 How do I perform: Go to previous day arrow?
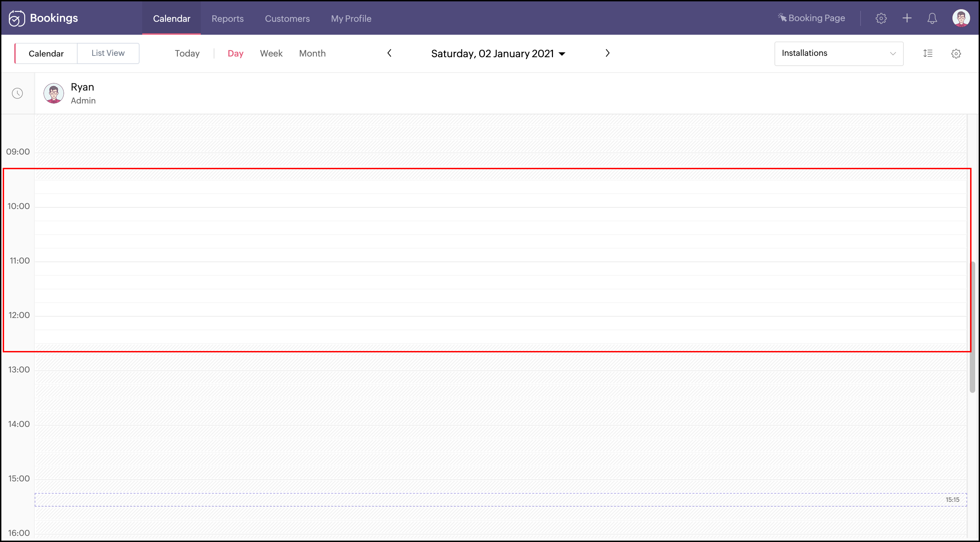389,53
